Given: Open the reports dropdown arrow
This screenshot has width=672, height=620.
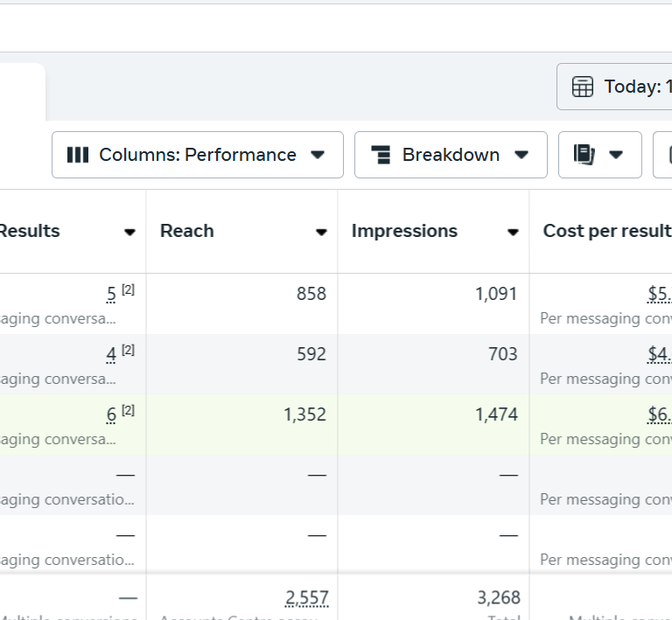Looking at the screenshot, I should (x=616, y=155).
